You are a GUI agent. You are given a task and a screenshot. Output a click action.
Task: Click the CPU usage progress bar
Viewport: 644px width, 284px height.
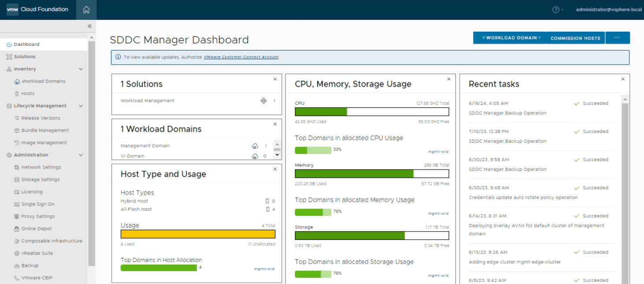coord(372,111)
